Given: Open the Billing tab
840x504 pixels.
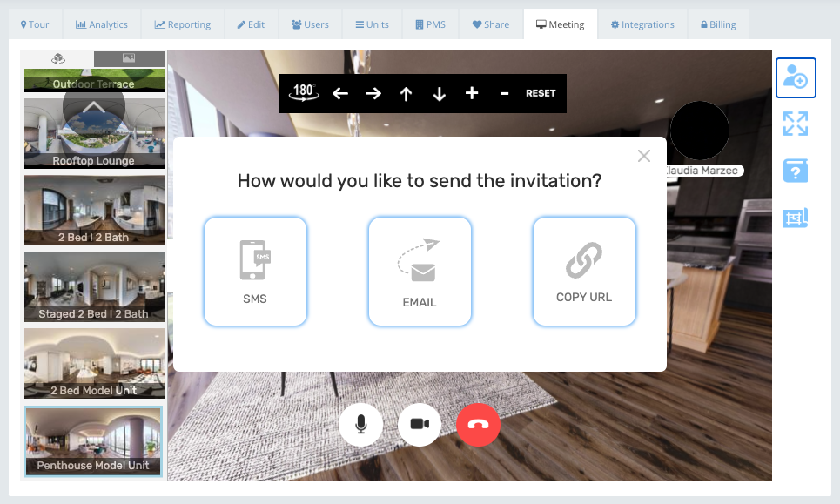Looking at the screenshot, I should [x=718, y=24].
